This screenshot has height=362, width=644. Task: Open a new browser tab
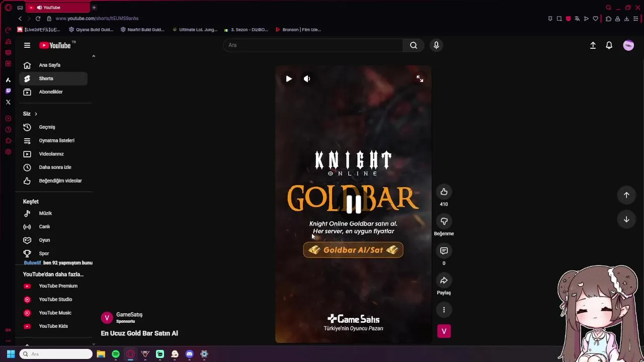point(94,8)
